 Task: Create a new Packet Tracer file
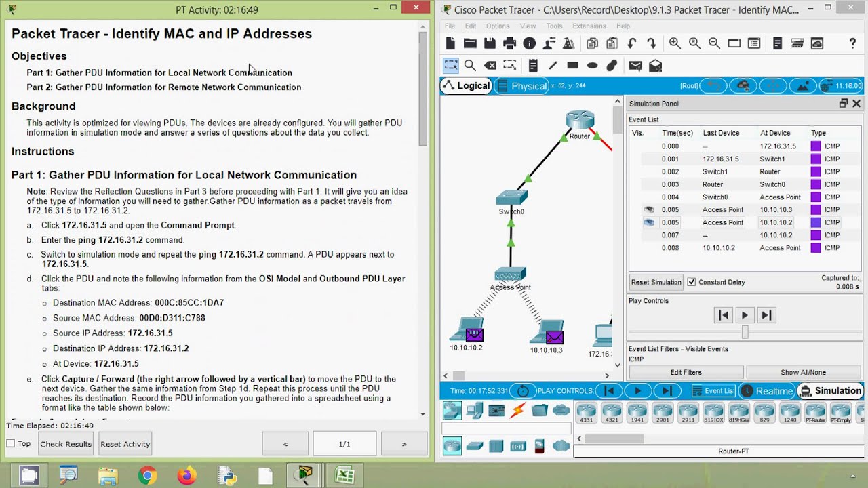[x=450, y=43]
